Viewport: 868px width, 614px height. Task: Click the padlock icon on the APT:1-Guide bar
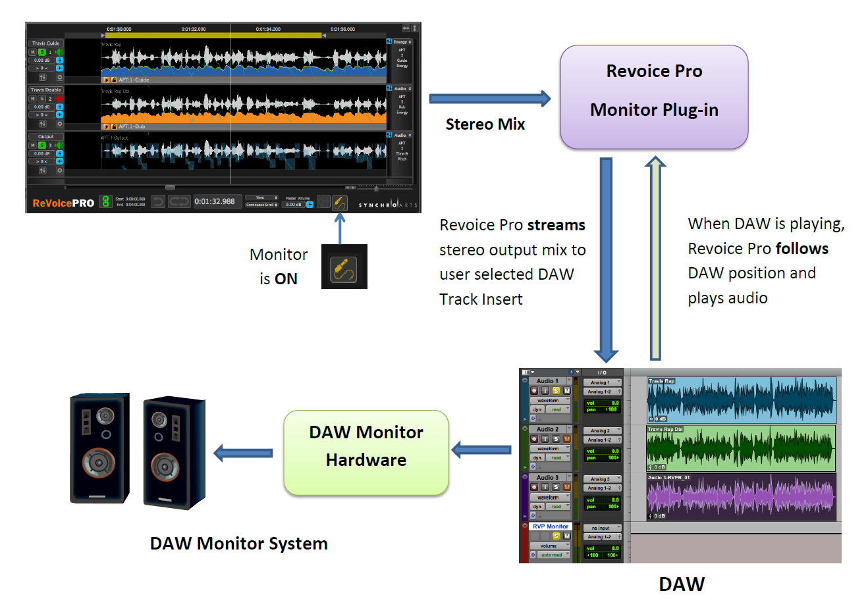(114, 80)
